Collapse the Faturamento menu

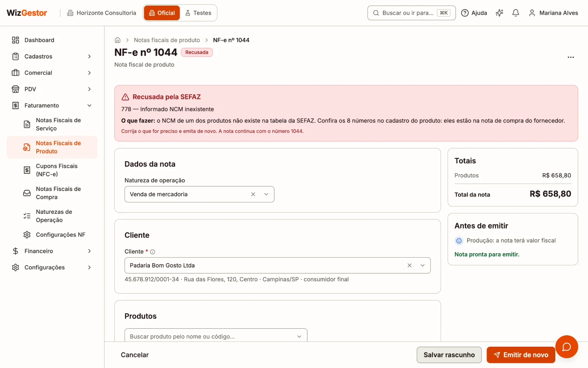point(52,106)
